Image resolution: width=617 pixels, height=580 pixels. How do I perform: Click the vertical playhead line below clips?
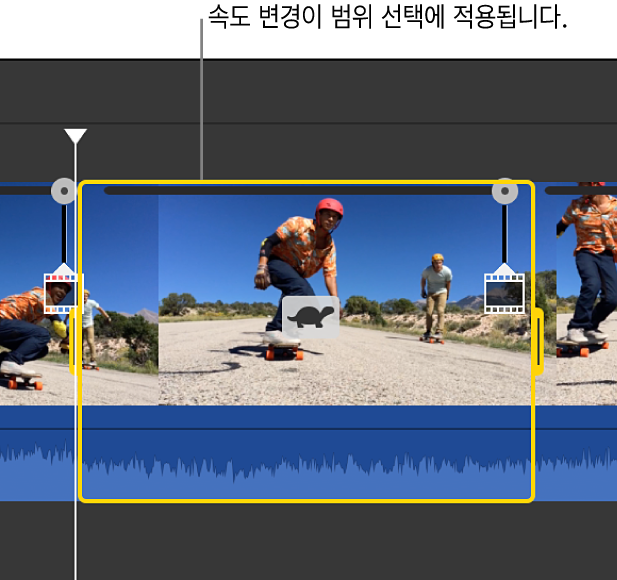pos(76,541)
